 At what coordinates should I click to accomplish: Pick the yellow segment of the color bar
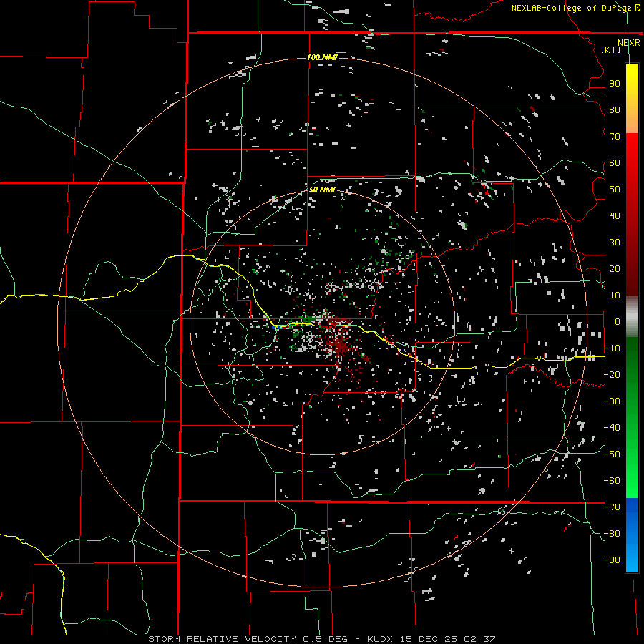[x=632, y=82]
